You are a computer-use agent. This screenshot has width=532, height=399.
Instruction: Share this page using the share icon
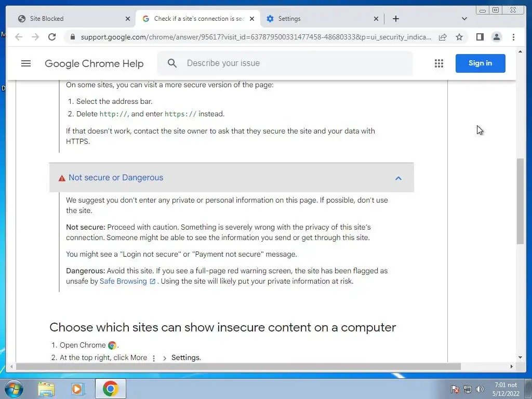point(443,37)
